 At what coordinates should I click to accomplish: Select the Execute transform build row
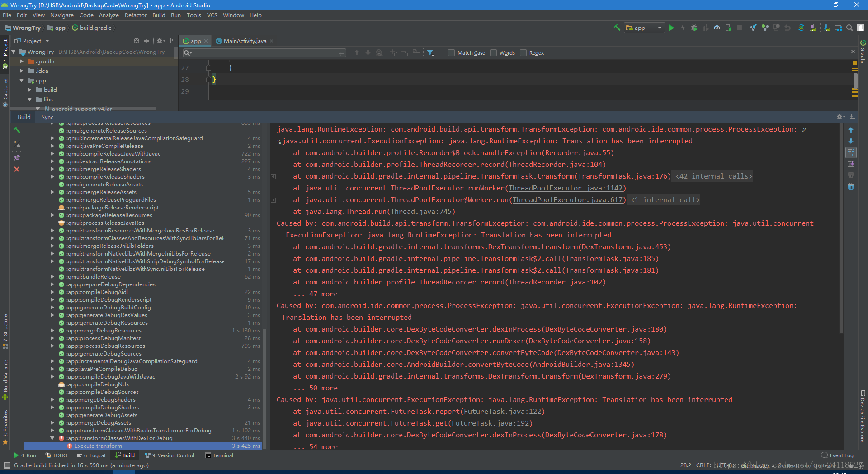click(x=143, y=446)
